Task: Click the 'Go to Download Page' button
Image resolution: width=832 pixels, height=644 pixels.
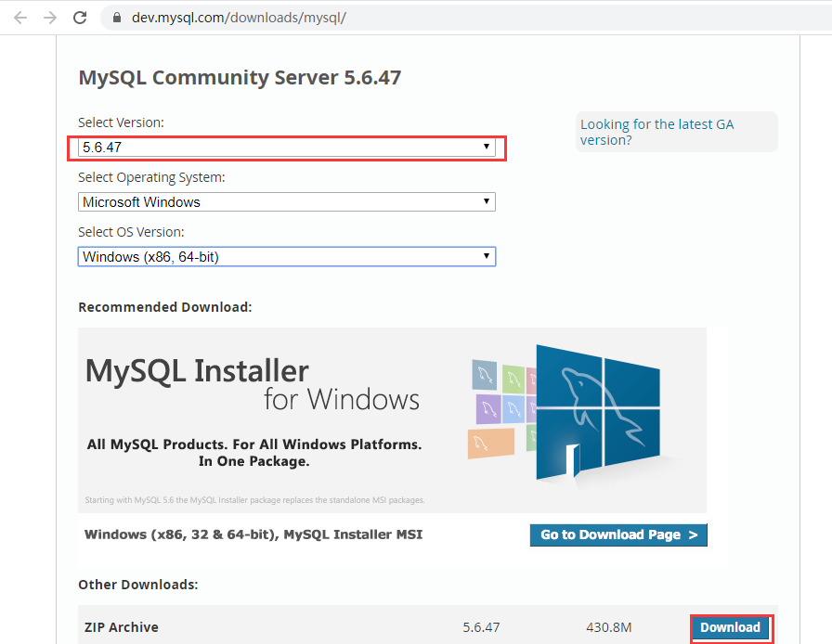Action: click(x=618, y=535)
